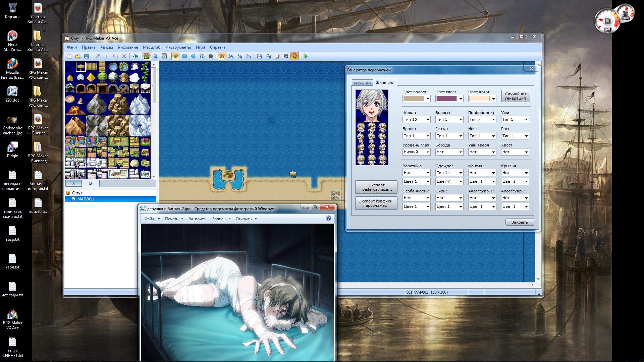The image size is (644, 362).
Task: Click the Случайная генерация button
Action: click(516, 96)
